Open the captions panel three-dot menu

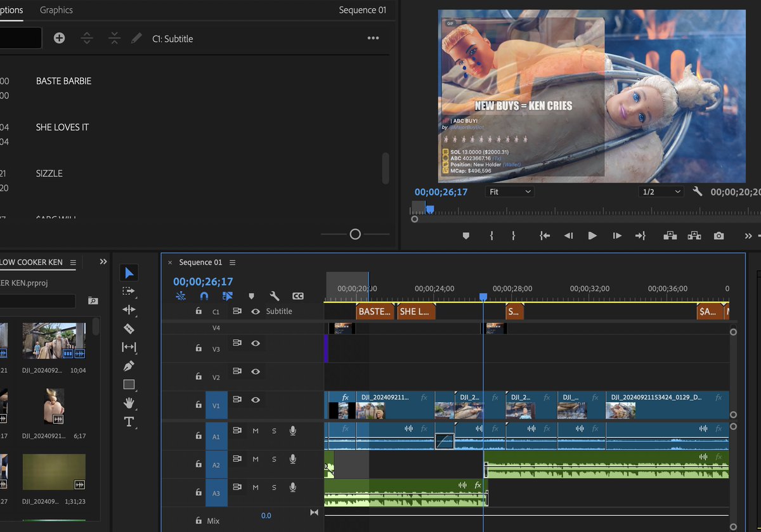pos(374,38)
